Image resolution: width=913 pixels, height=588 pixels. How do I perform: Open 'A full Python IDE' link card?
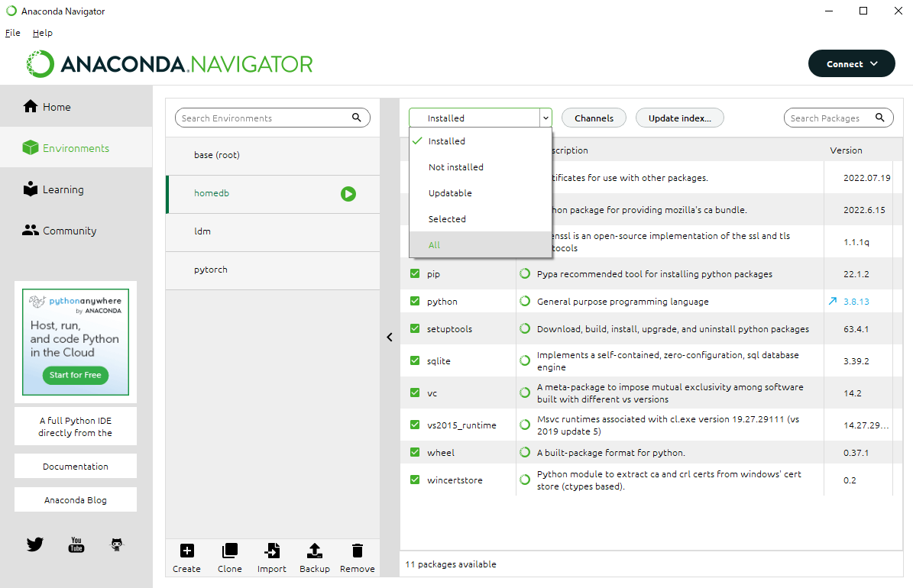pos(76,427)
